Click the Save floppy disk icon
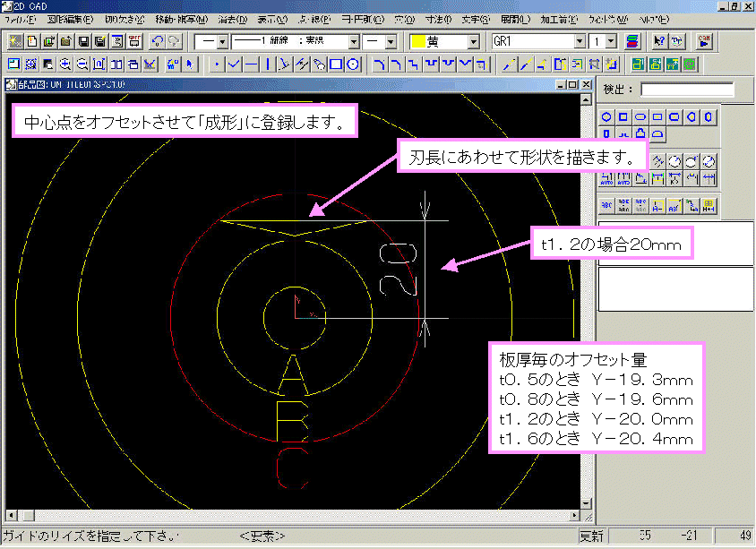The width and height of the screenshot is (756, 549). click(x=83, y=41)
